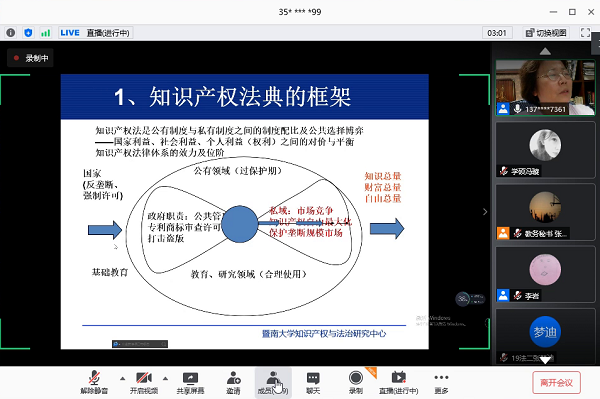Open the 更多 more options icon
600x399 pixels.
pyautogui.click(x=441, y=383)
